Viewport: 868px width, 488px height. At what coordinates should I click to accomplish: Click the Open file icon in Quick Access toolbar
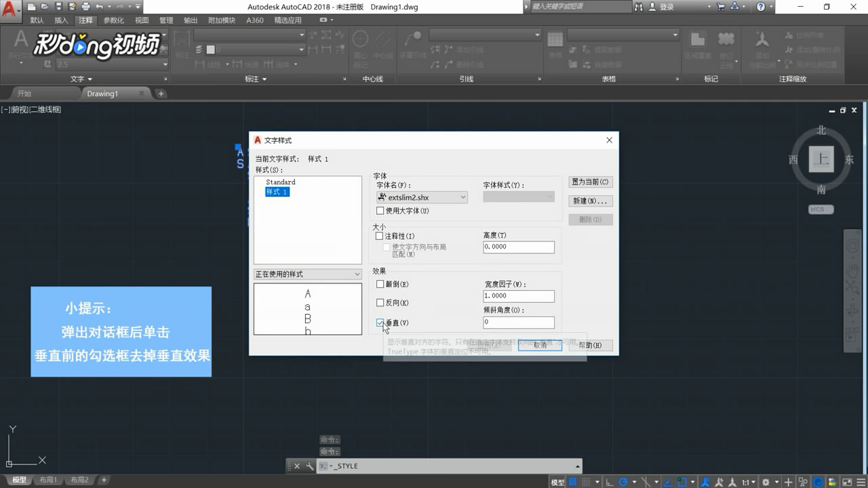45,7
